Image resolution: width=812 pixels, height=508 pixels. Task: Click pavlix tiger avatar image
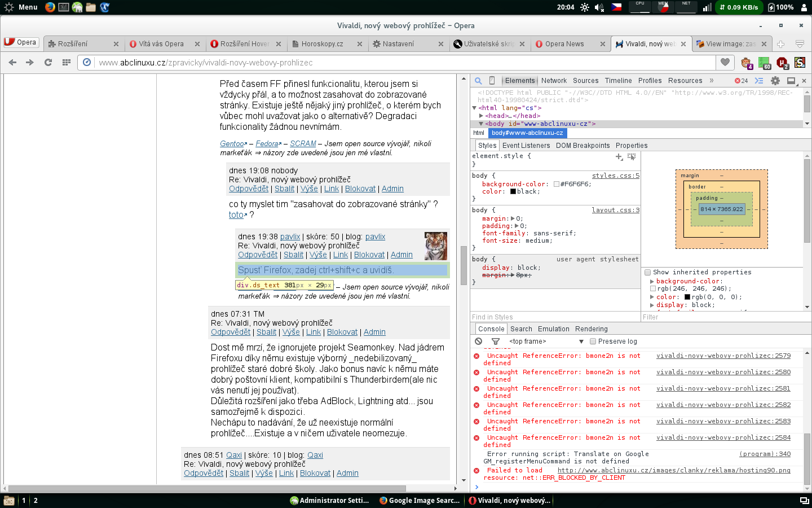coord(436,246)
